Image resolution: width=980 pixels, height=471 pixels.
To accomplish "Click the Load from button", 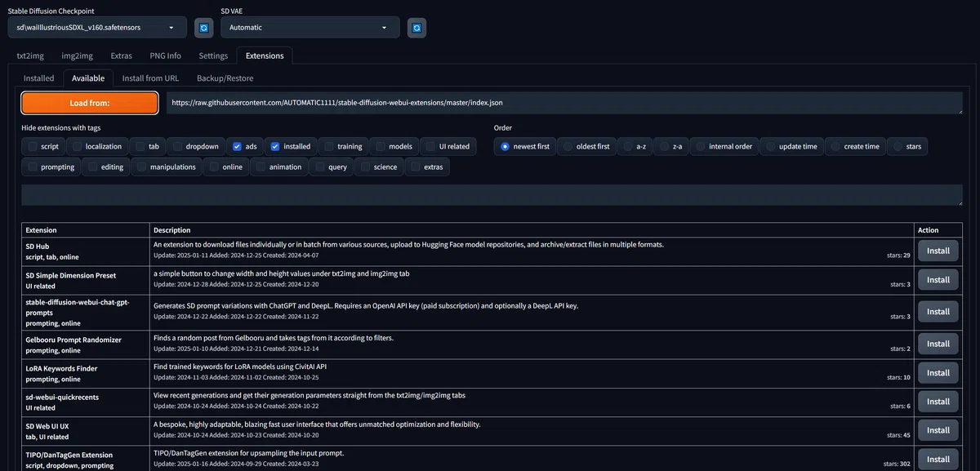I will point(90,103).
